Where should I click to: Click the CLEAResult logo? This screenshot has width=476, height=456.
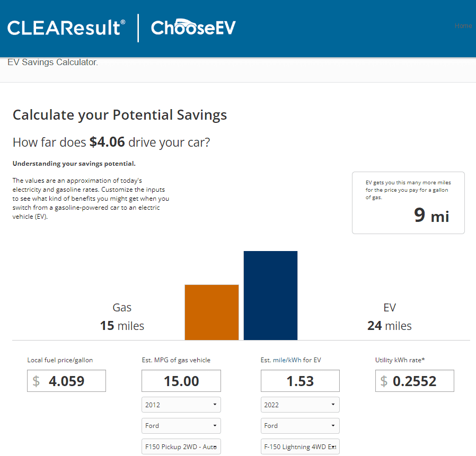click(x=66, y=28)
